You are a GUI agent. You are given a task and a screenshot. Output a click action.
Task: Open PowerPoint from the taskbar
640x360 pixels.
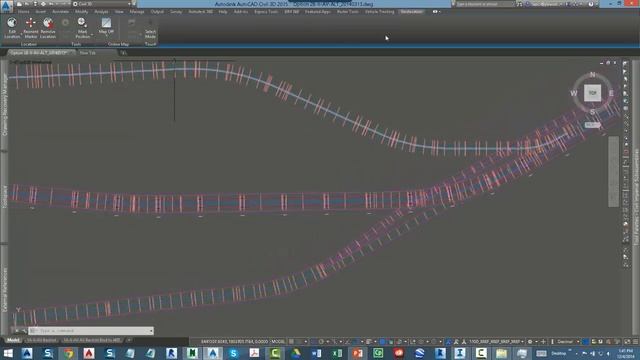[358, 353]
